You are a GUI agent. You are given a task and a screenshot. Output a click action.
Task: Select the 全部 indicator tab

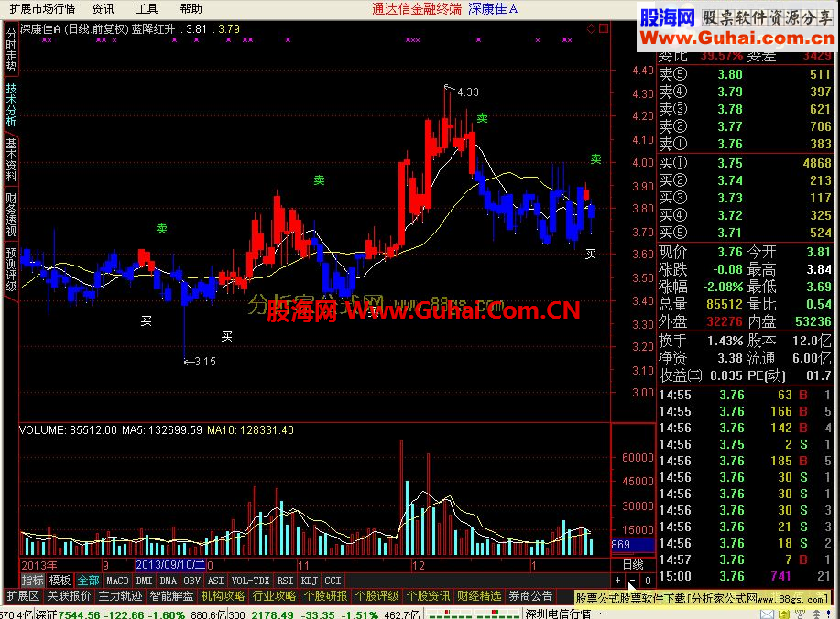coord(88,581)
